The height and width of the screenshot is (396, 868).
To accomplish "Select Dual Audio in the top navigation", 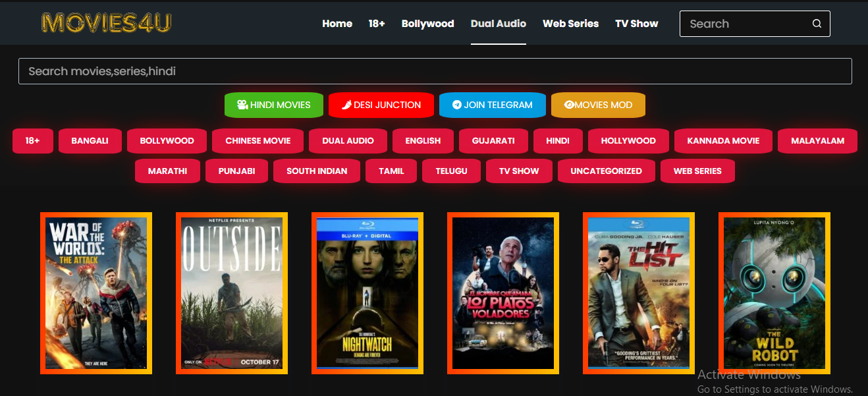I will [x=499, y=24].
